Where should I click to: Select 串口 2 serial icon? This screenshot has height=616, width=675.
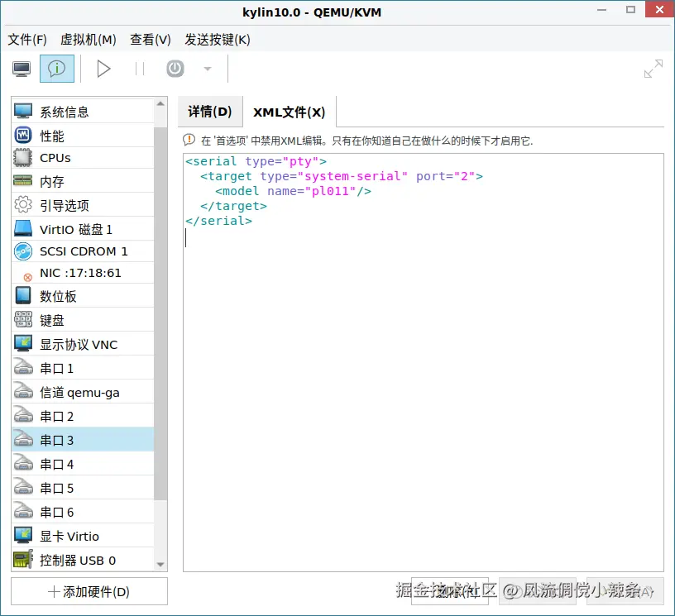pos(23,416)
